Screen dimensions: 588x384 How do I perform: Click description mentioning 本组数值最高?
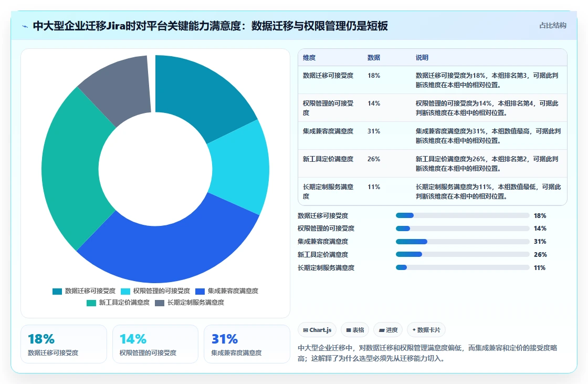click(x=488, y=136)
